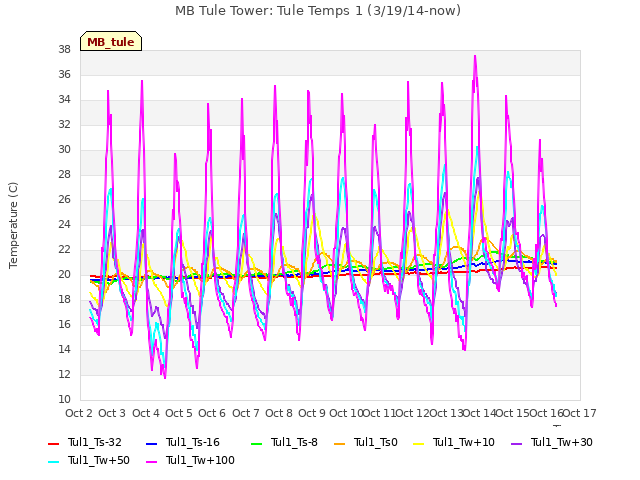Click the 22 y-axis tick label
Image resolution: width=640 pixels, height=480 pixels.
[x=64, y=250]
